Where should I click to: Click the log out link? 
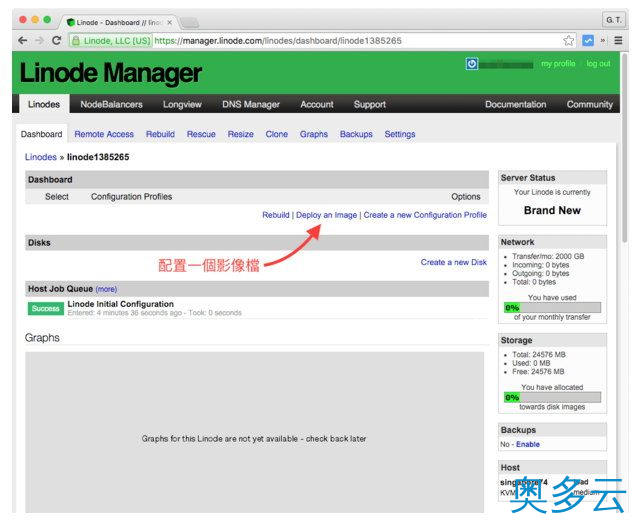pyautogui.click(x=598, y=64)
